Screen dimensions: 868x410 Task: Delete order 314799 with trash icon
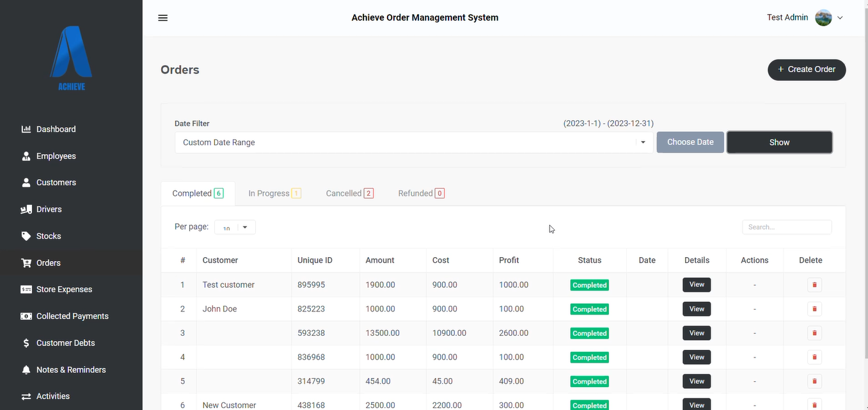[x=814, y=381]
